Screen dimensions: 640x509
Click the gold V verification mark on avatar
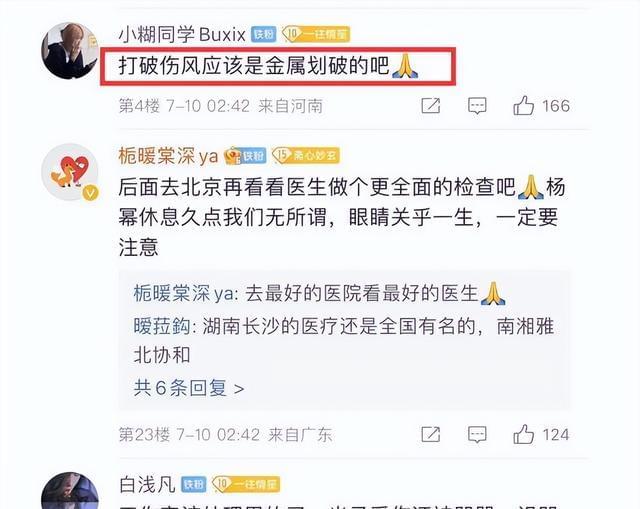coord(91,193)
